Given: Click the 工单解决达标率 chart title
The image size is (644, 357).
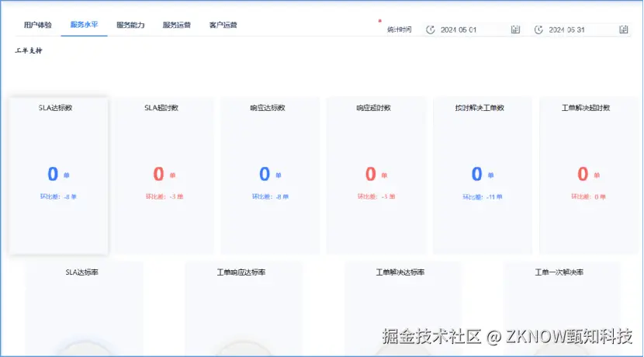Looking at the screenshot, I should 400,272.
